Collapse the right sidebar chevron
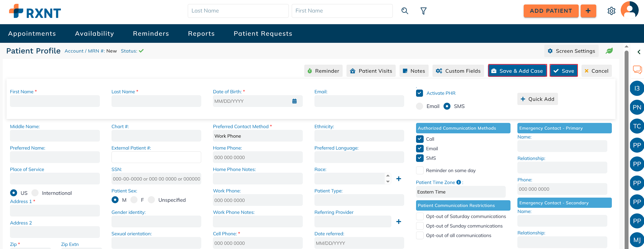Screen dimensions: 644x249 point(639,52)
